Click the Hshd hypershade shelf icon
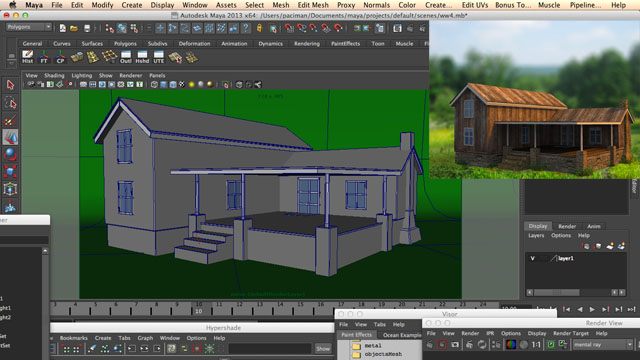The image size is (640, 360). [x=142, y=57]
